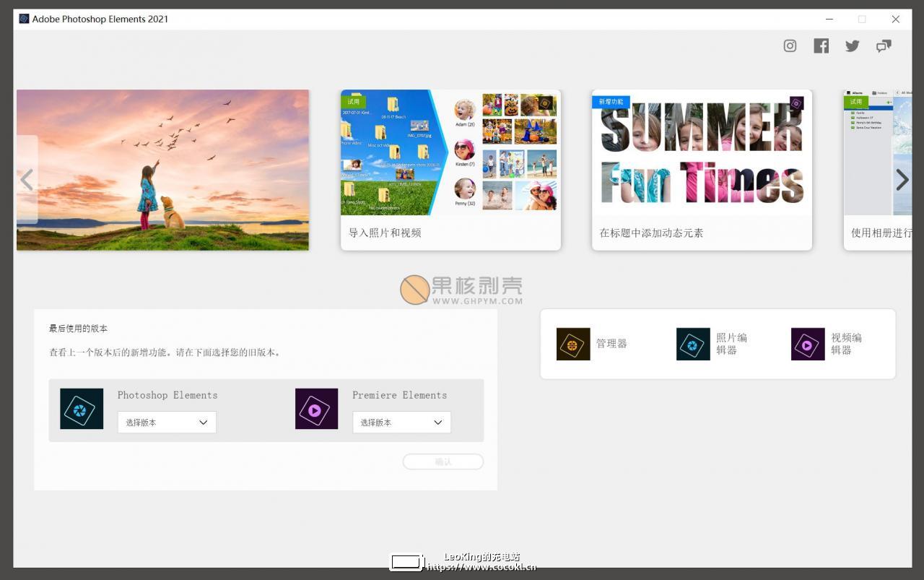This screenshot has width=924, height=580.
Task: Open the 导入照片和视频 card
Action: [450, 170]
